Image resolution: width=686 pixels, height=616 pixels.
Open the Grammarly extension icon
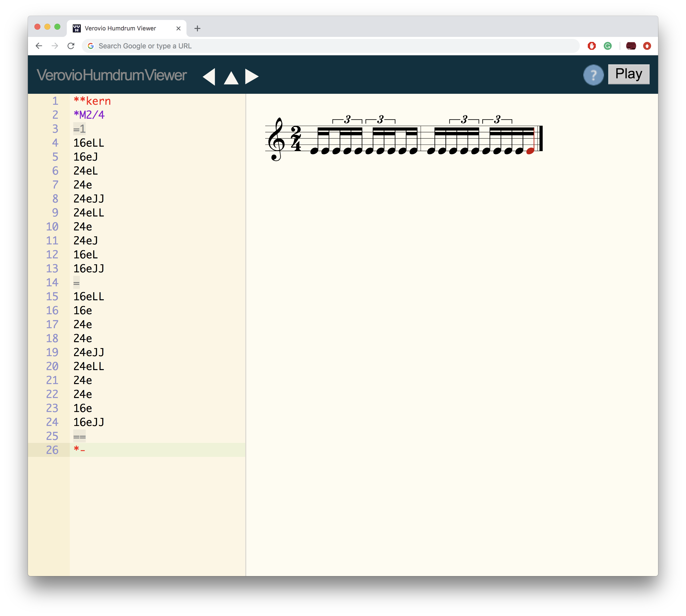click(x=608, y=46)
